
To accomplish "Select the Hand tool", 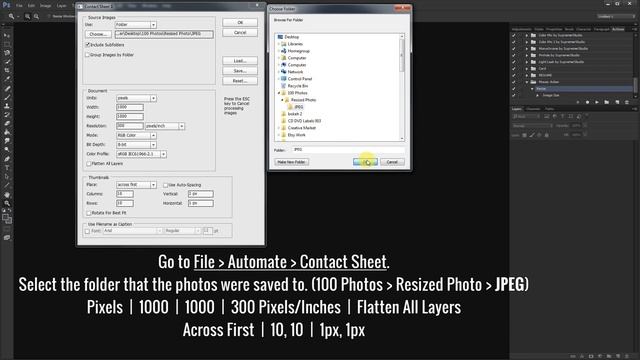I will point(7,195).
